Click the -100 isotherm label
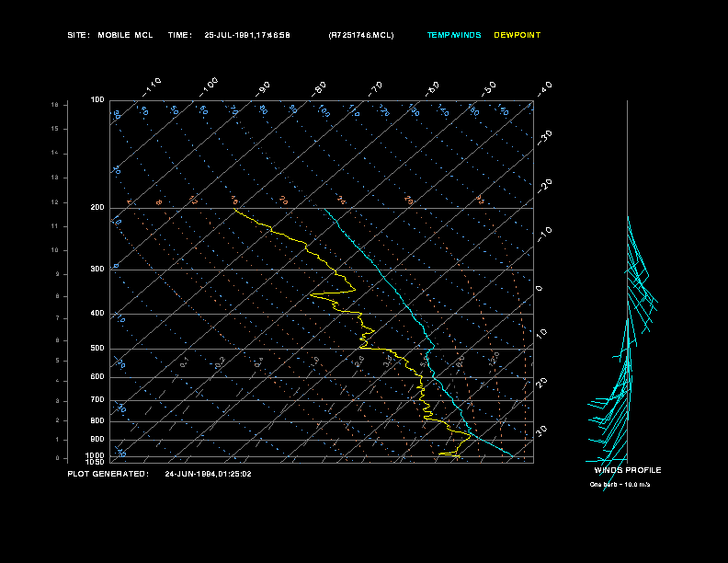Image resolution: width=728 pixels, height=563 pixels. coord(209,86)
